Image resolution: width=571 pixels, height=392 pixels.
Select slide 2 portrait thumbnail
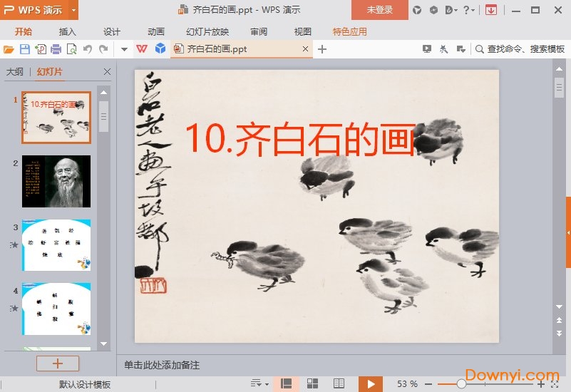pos(56,181)
